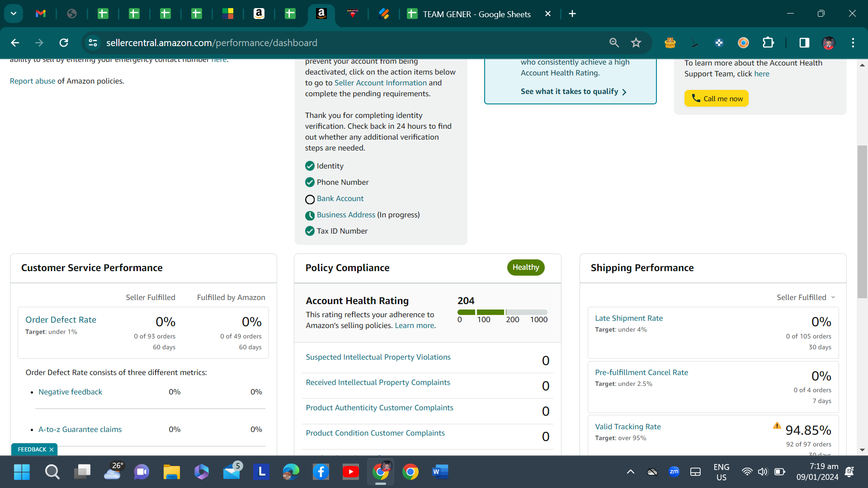Open a new browser tab
The image size is (868, 488).
pyautogui.click(x=572, y=14)
